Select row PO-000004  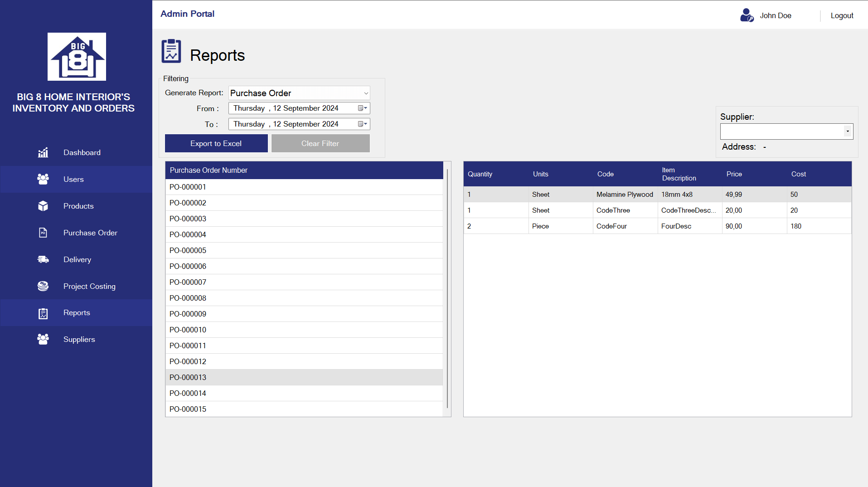click(304, 234)
